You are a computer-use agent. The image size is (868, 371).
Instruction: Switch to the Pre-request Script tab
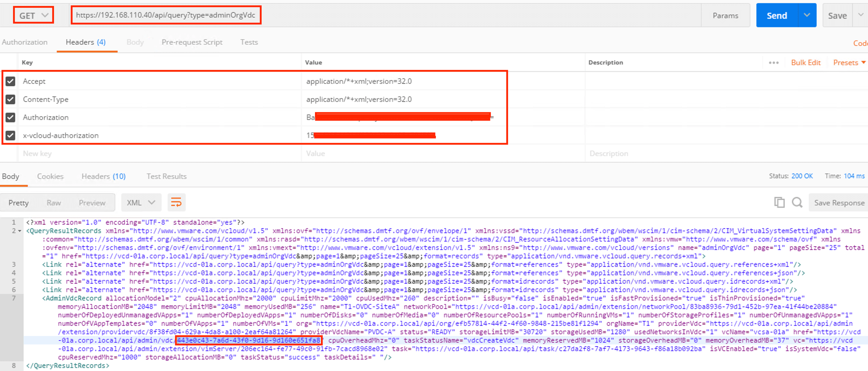(x=192, y=42)
